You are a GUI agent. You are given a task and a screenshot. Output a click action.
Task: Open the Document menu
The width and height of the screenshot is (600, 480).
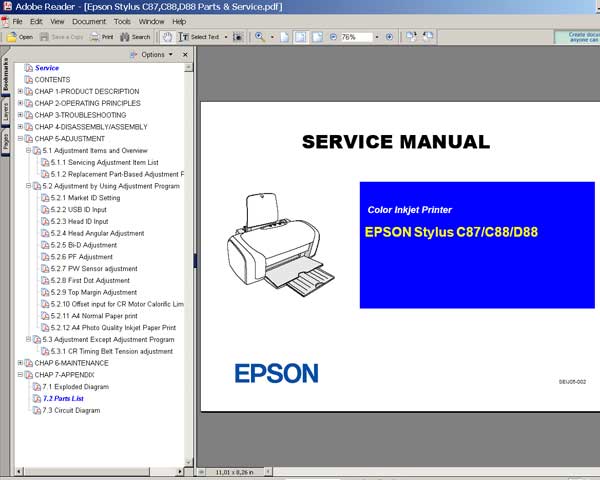point(89,21)
